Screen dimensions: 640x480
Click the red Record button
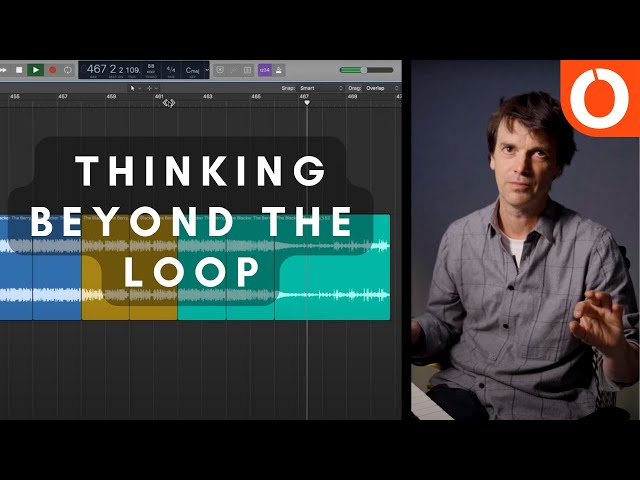tap(52, 70)
